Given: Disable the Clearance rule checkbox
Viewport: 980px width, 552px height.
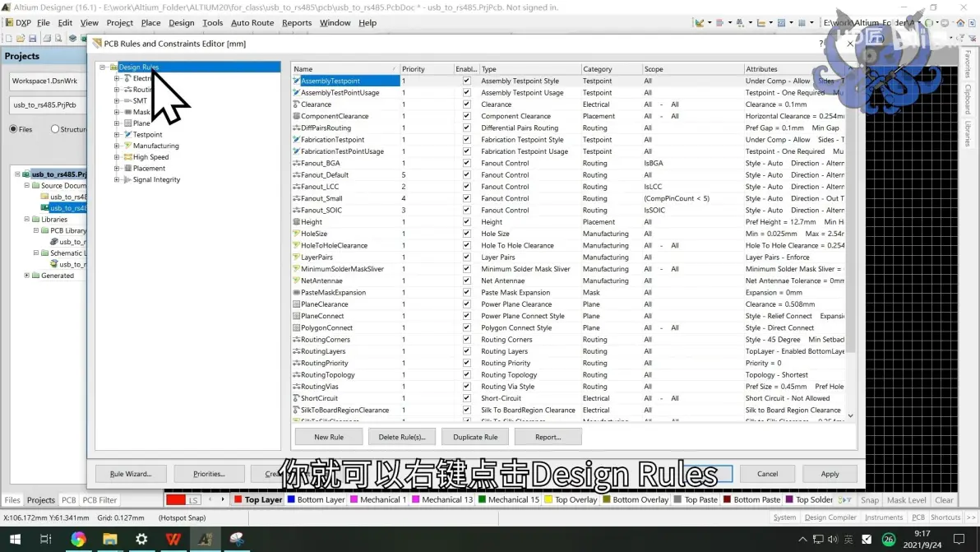Looking at the screenshot, I should (x=466, y=104).
